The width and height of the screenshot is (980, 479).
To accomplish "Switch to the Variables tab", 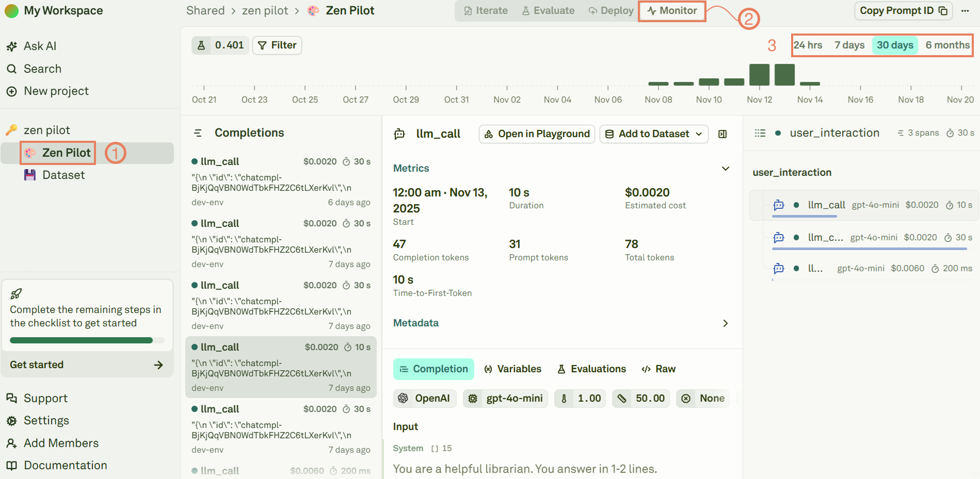I will click(512, 369).
